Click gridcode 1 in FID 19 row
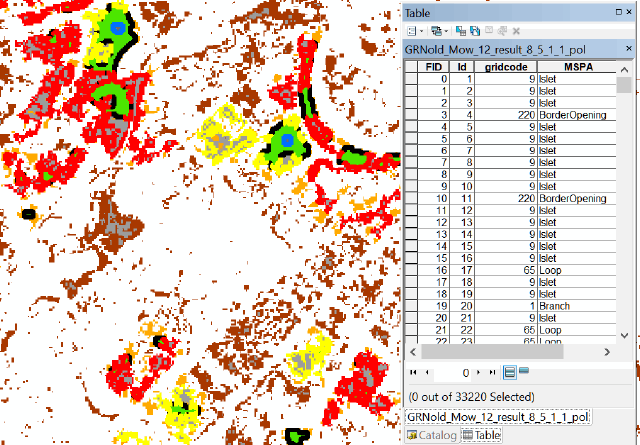This screenshot has height=445, width=640. (506, 306)
